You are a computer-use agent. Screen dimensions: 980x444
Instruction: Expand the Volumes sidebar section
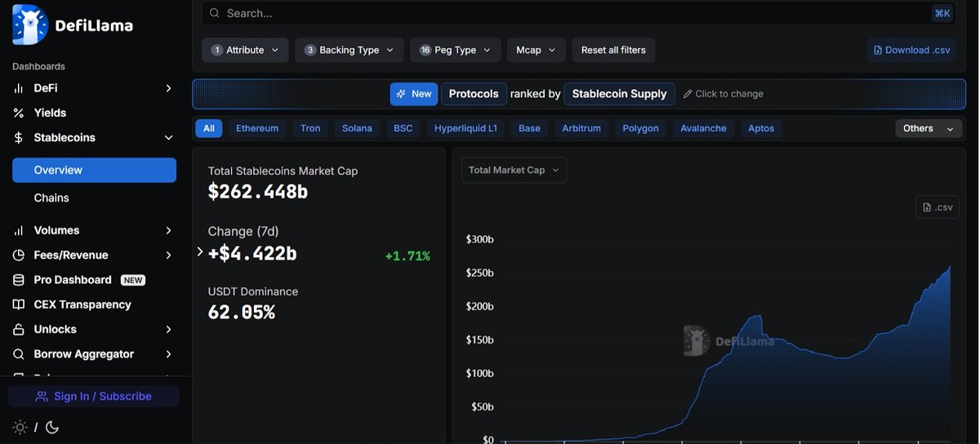168,230
